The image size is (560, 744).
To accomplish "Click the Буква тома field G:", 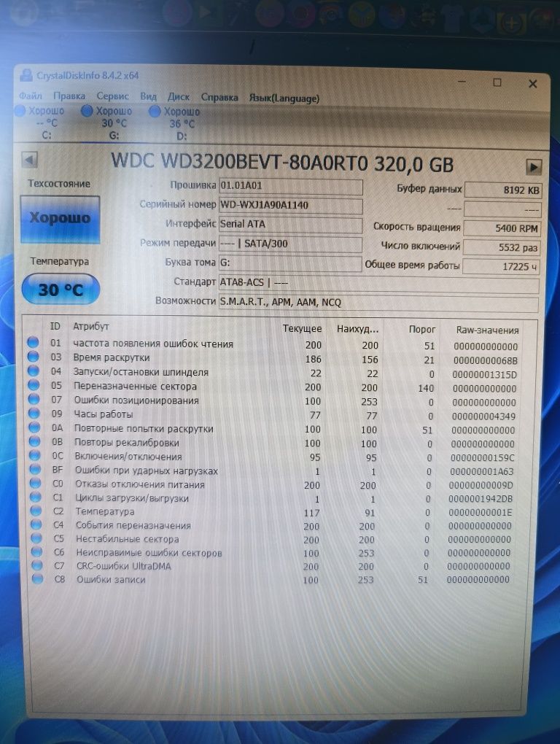I will pos(290,263).
